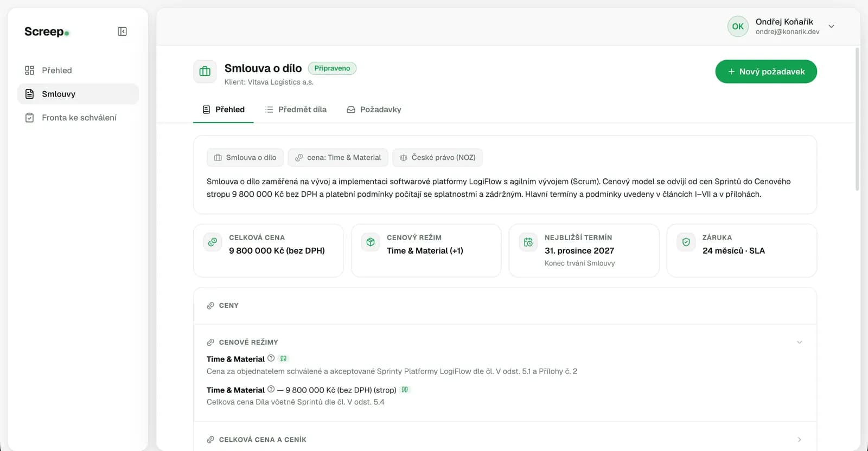Switch to the Předmět díla tab

click(x=296, y=109)
